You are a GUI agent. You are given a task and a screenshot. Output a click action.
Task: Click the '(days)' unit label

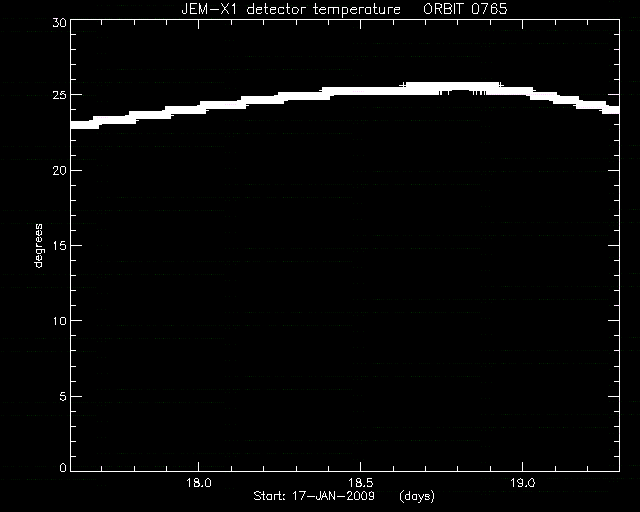point(417,496)
